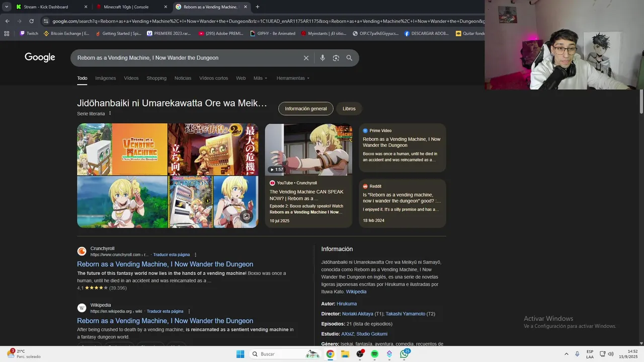
Task: Clear the search box with the X icon
Action: click(x=306, y=58)
